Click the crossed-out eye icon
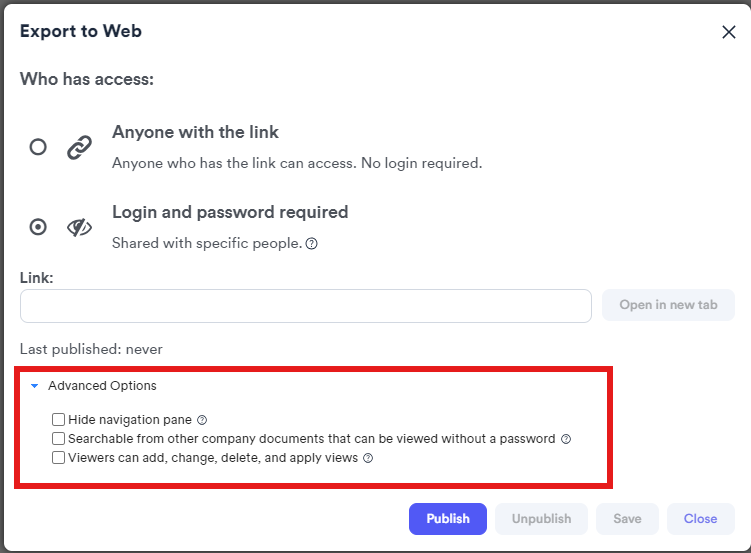The width and height of the screenshot is (751, 553). [x=79, y=227]
